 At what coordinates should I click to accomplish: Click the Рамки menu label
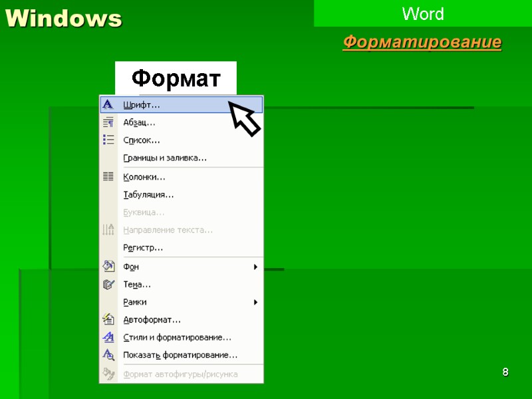click(135, 302)
